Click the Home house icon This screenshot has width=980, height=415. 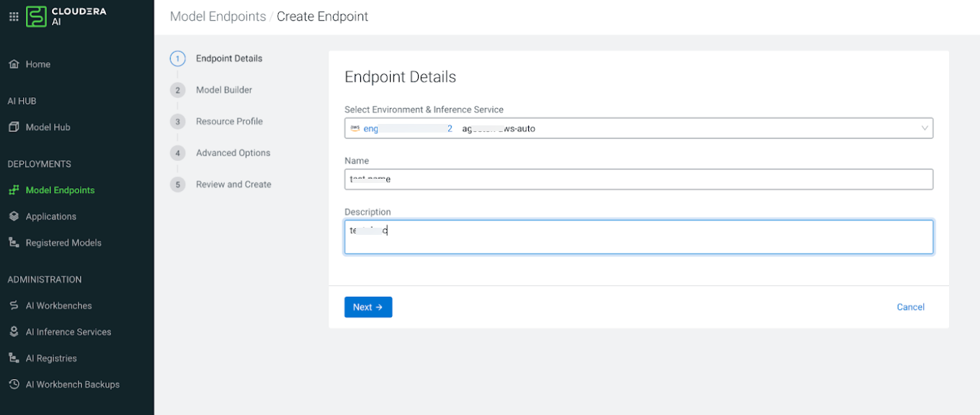(x=14, y=64)
